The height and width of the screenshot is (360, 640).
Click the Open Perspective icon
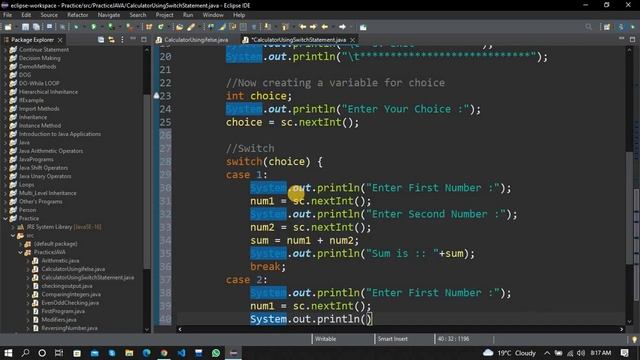(x=607, y=27)
